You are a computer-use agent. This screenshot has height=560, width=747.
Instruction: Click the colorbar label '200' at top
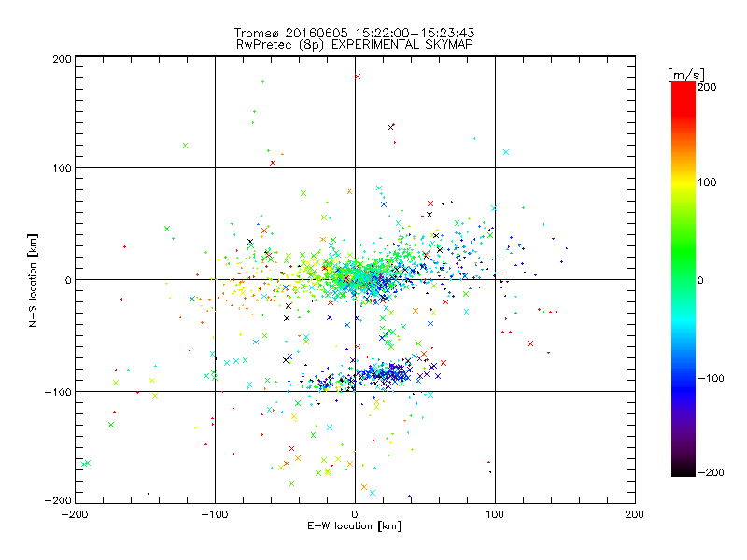point(707,87)
